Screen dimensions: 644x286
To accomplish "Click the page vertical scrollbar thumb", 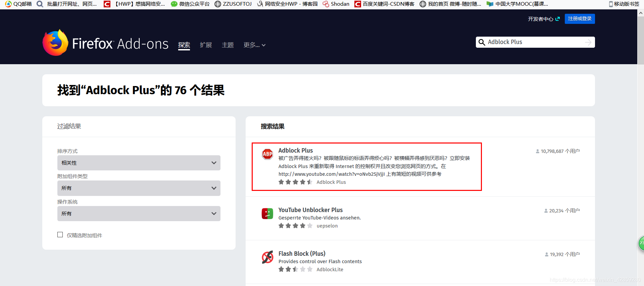I will pos(641,40).
